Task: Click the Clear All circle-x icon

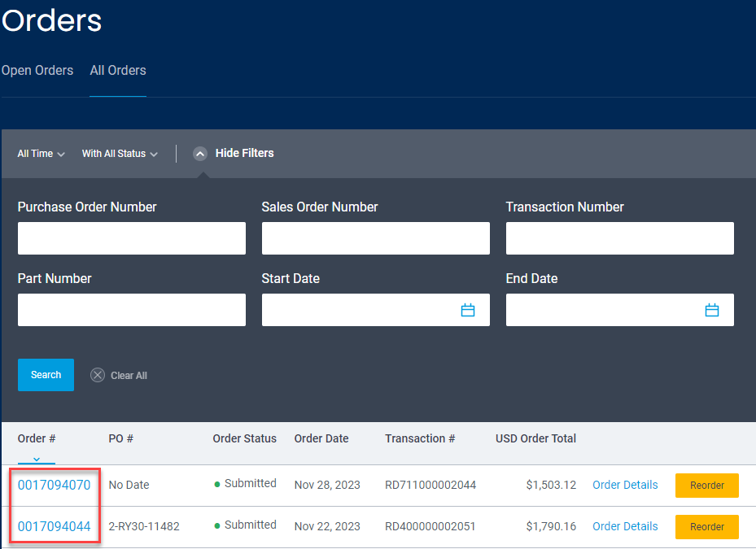Action: click(98, 375)
